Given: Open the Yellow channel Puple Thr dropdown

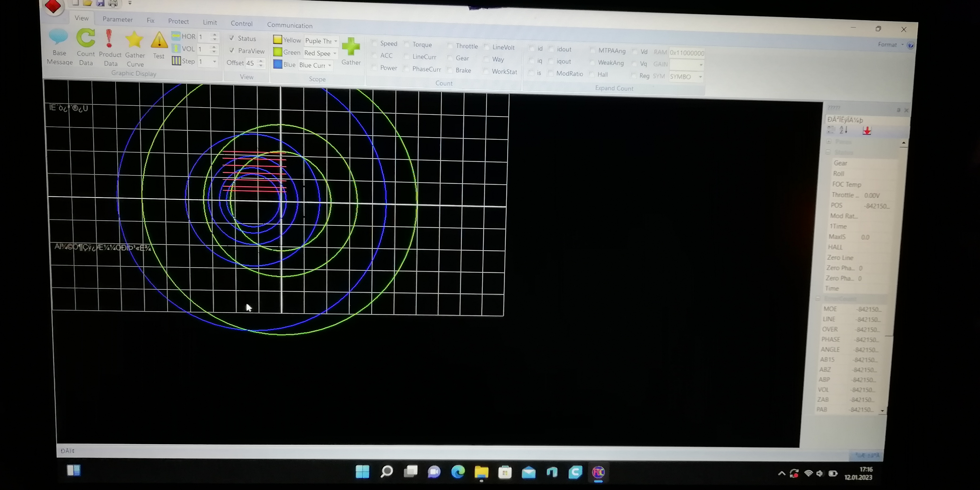Looking at the screenshot, I should (335, 41).
